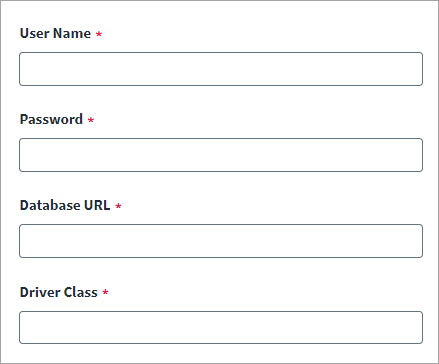Activate the last text box for Driver Class
Image resolution: width=439 pixels, height=364 pixels.
tap(221, 327)
